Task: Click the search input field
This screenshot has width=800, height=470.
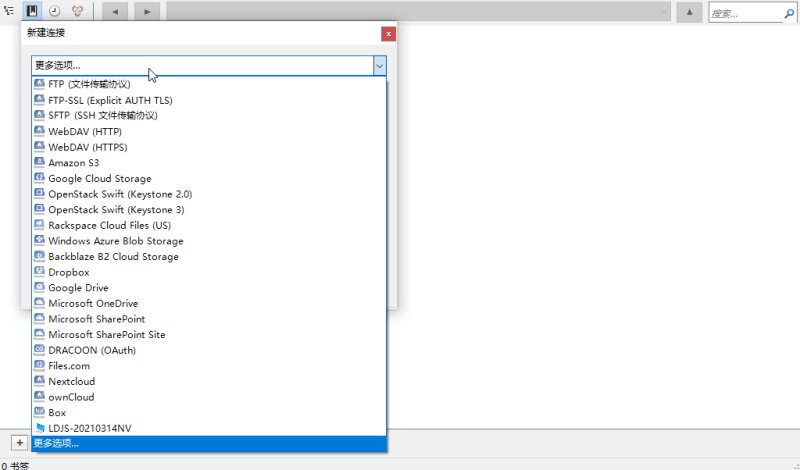Action: click(745, 13)
